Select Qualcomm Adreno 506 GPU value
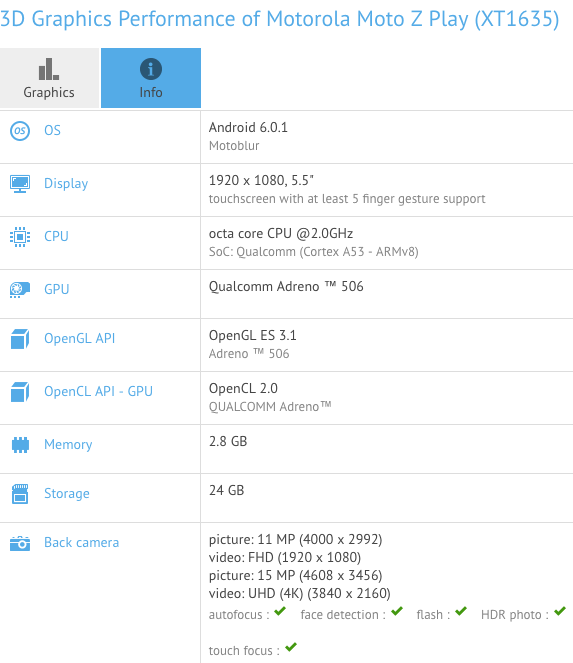 click(x=286, y=287)
